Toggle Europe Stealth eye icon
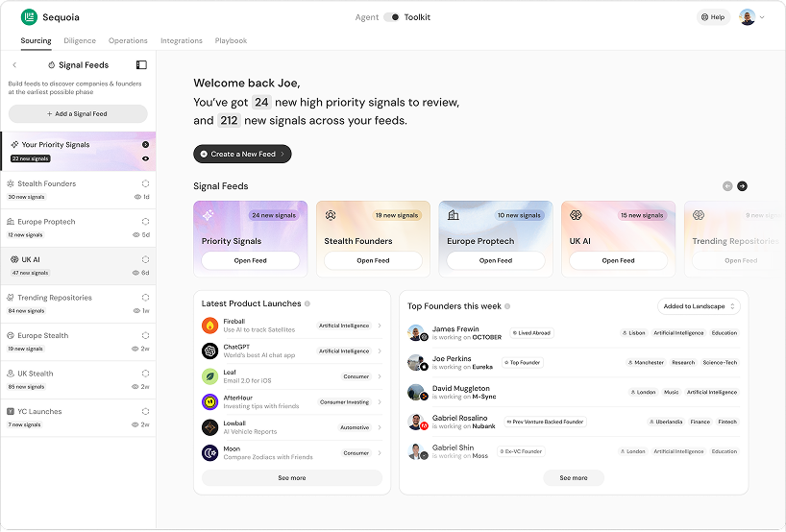This screenshot has height=532, width=786. coord(135,349)
